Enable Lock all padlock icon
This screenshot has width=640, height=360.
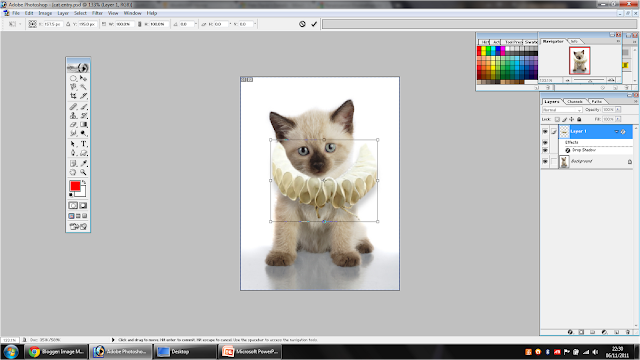(579, 119)
